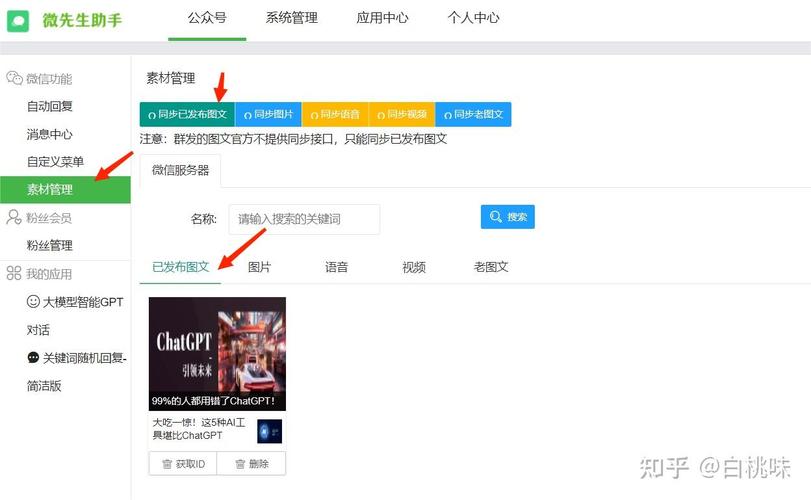Switch to 应用中心 tab
Image resolution: width=811 pixels, height=500 pixels.
(382, 18)
